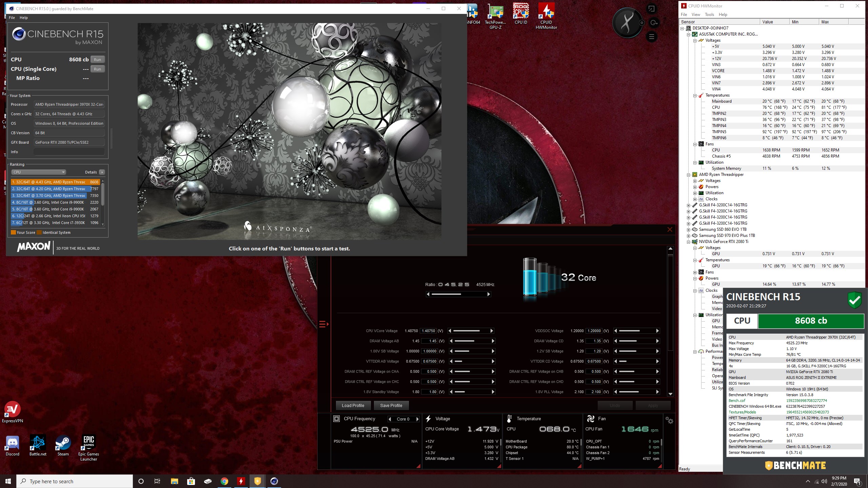Click Load Profile button
The height and width of the screenshot is (488, 868).
353,405
